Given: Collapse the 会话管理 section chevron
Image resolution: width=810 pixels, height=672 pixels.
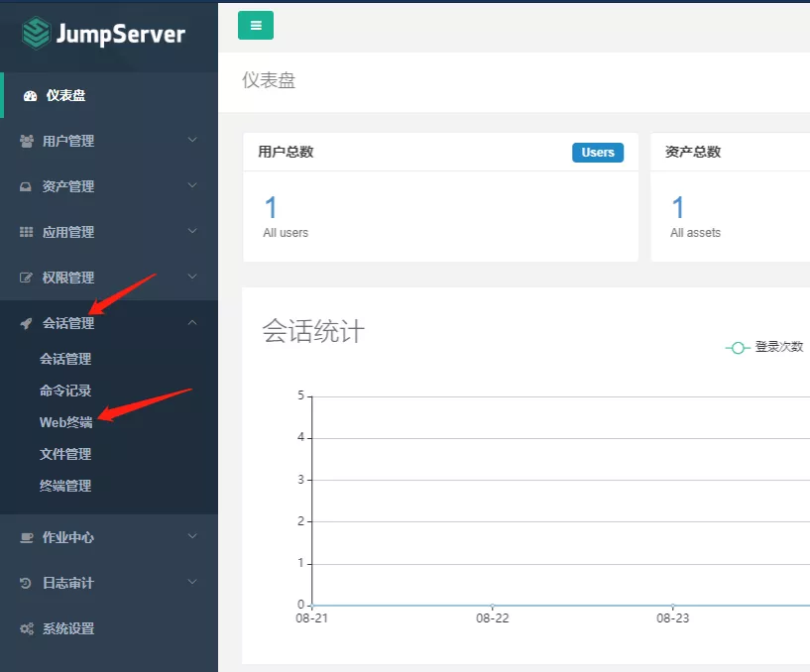Looking at the screenshot, I should click(192, 323).
